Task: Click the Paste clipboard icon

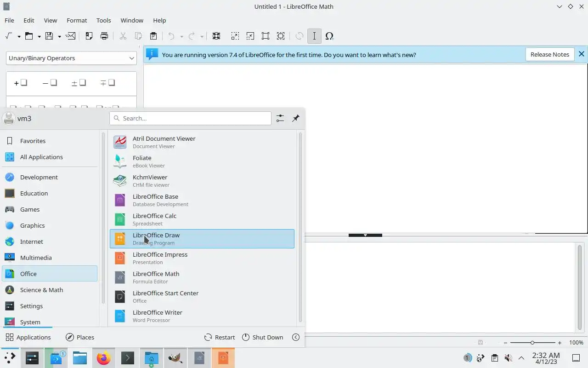Action: pyautogui.click(x=153, y=36)
